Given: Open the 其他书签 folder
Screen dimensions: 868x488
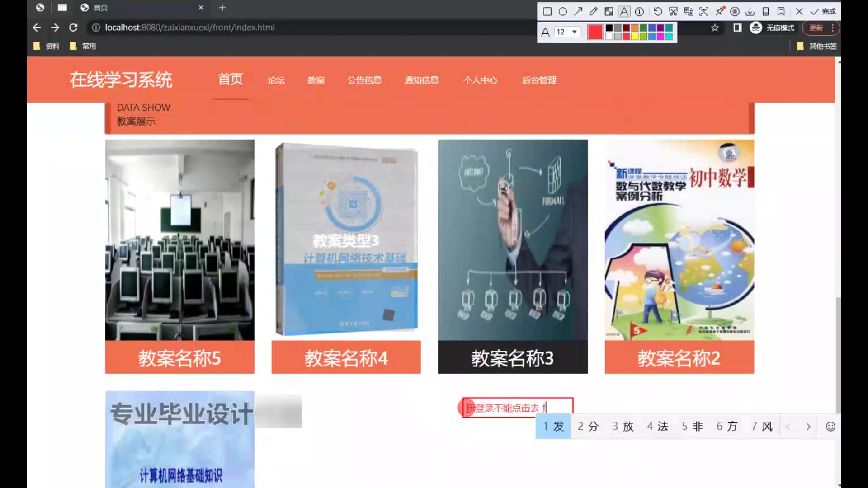Looking at the screenshot, I should click(x=816, y=46).
